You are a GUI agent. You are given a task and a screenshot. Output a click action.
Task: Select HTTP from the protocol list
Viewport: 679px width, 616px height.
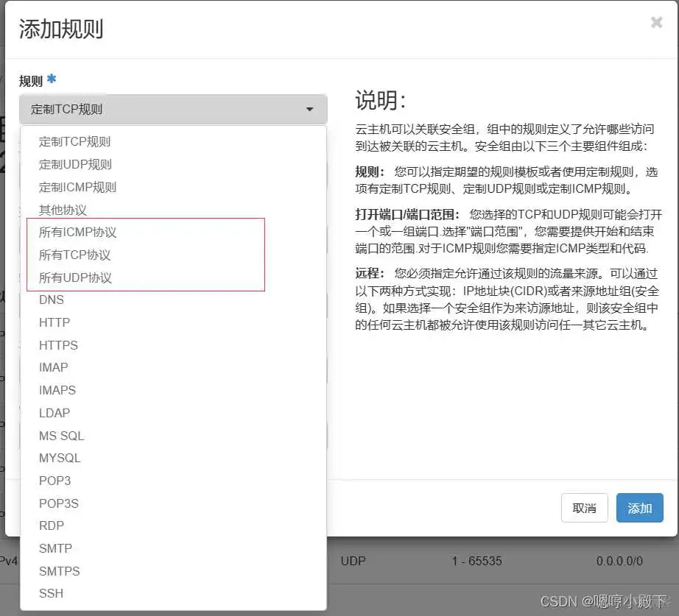pos(54,322)
